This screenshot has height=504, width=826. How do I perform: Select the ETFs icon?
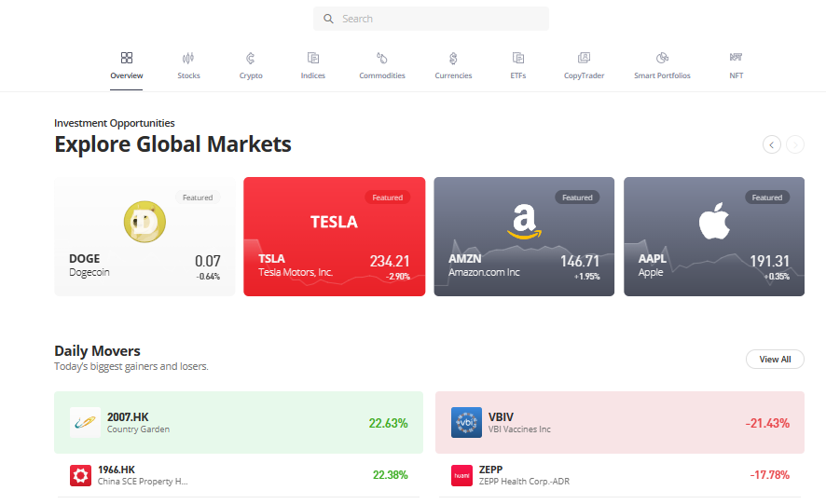click(518, 58)
